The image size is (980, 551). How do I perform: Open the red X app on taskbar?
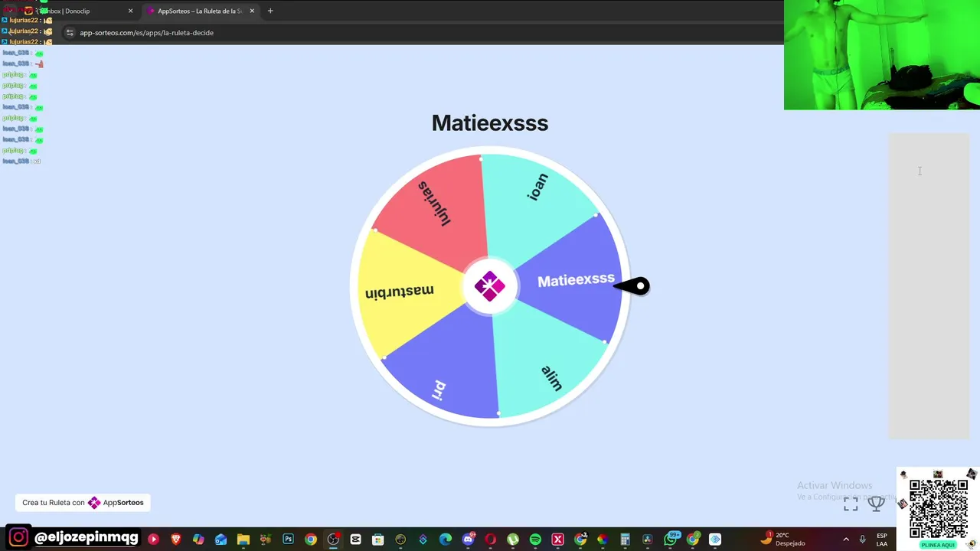pyautogui.click(x=558, y=540)
